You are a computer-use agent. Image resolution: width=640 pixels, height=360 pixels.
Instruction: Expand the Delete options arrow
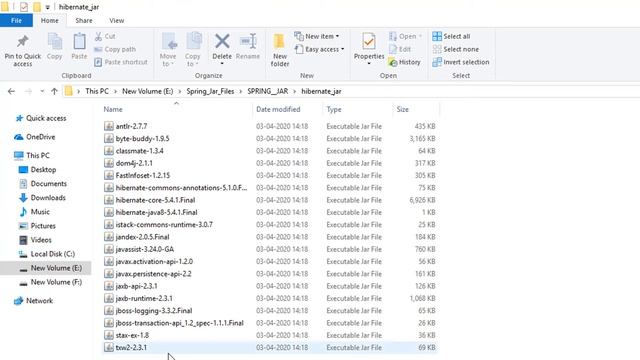click(222, 63)
